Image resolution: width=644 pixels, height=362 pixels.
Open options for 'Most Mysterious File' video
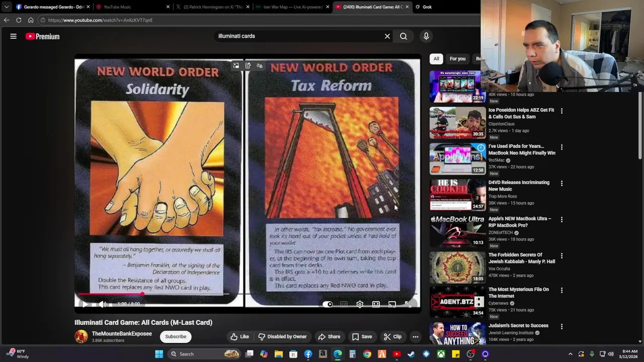pos(561,290)
